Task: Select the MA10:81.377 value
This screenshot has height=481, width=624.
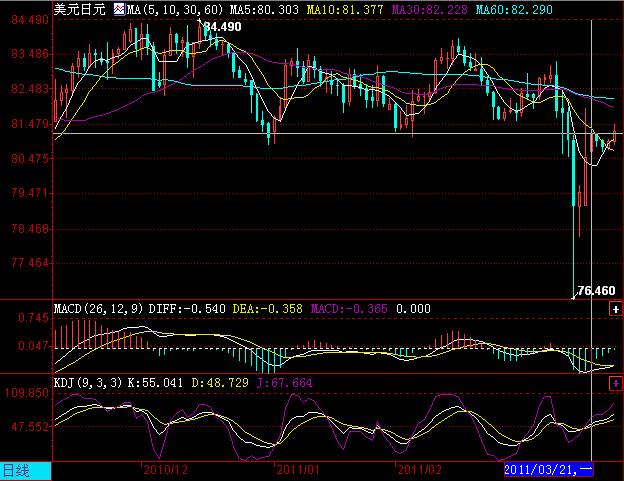Action: 345,10
